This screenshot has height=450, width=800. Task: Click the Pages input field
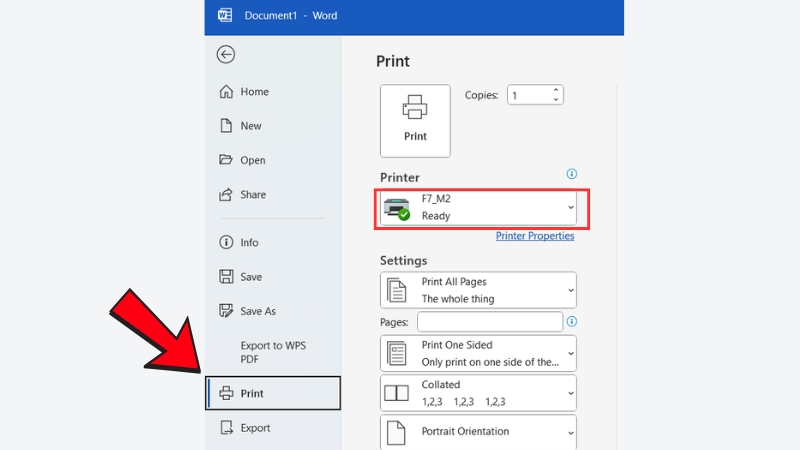coord(490,322)
